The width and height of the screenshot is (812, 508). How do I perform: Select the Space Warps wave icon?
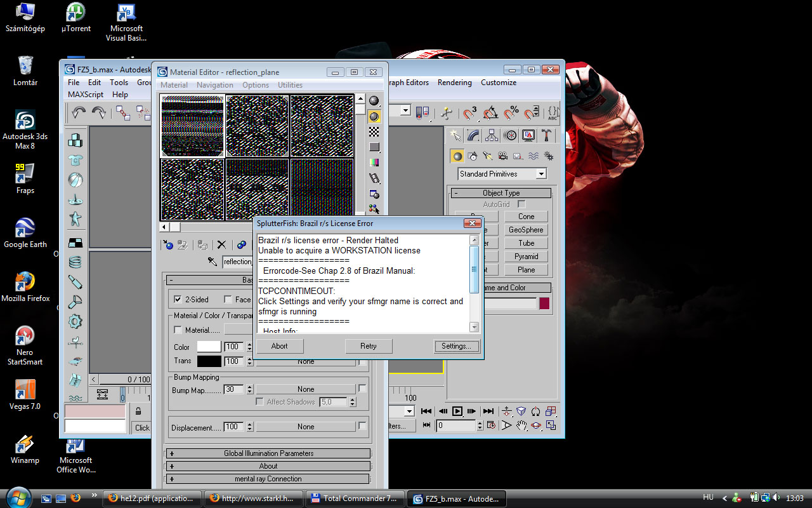(534, 156)
